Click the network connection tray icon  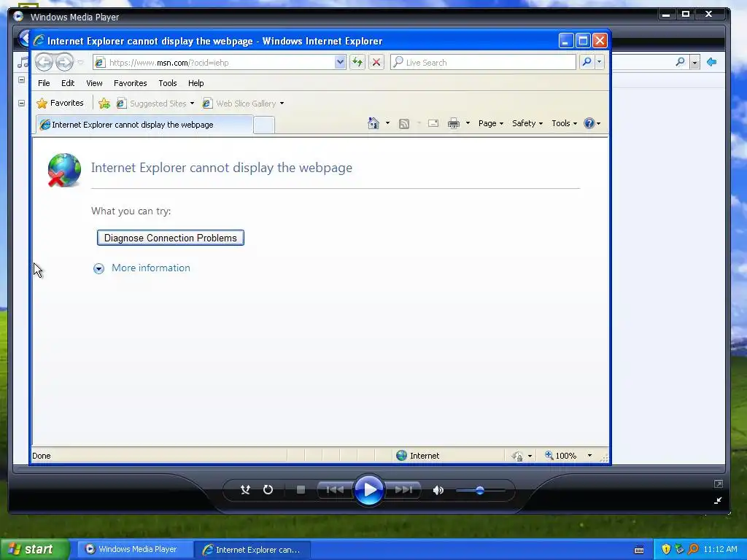[x=679, y=549]
